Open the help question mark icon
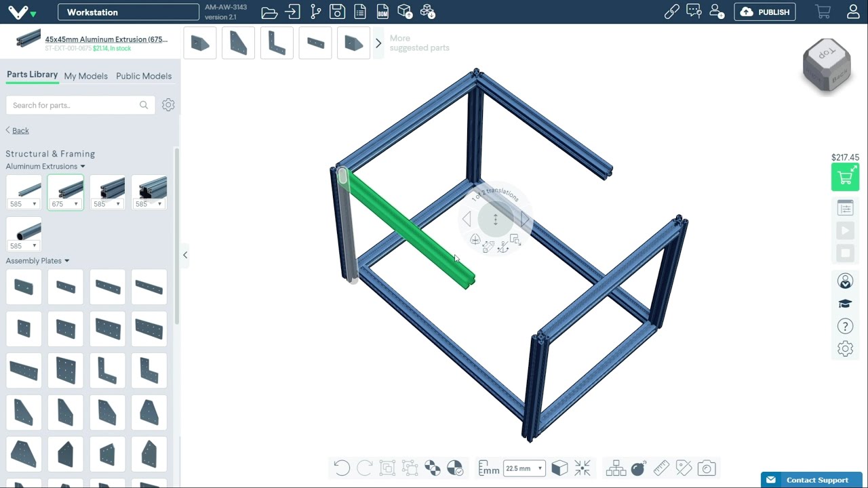The width and height of the screenshot is (868, 488). coord(845,326)
